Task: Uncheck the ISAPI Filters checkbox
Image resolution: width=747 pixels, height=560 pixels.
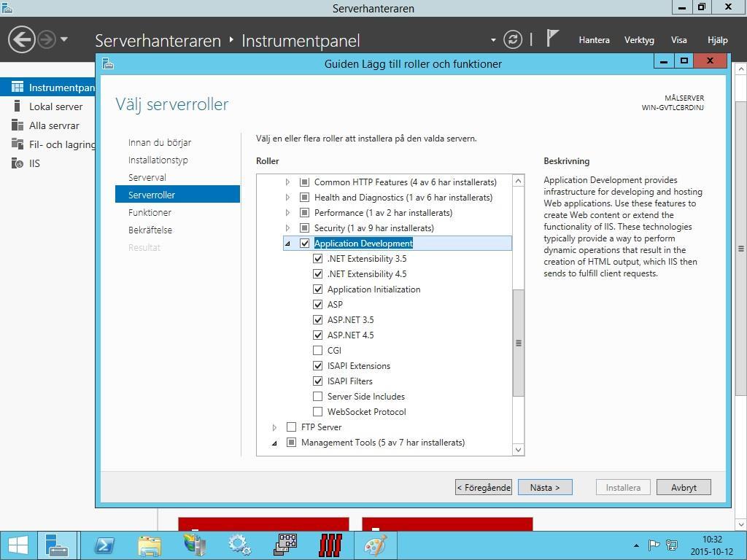Action: pos(318,381)
